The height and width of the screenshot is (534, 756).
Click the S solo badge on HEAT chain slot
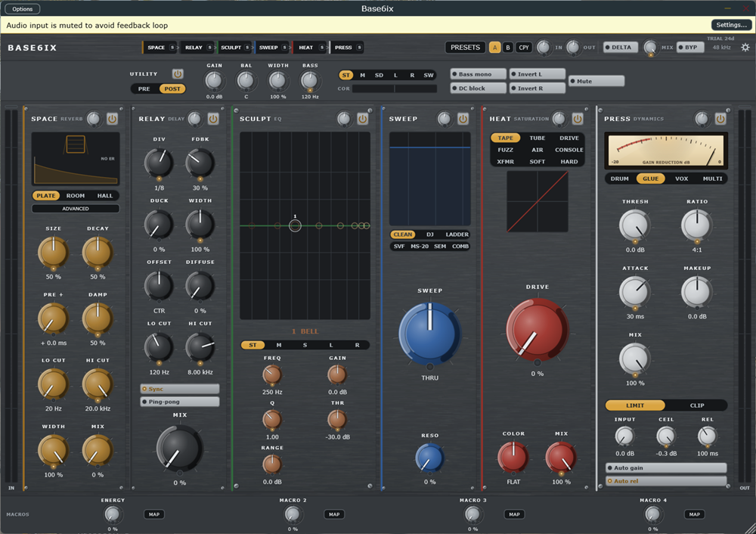[x=321, y=48]
